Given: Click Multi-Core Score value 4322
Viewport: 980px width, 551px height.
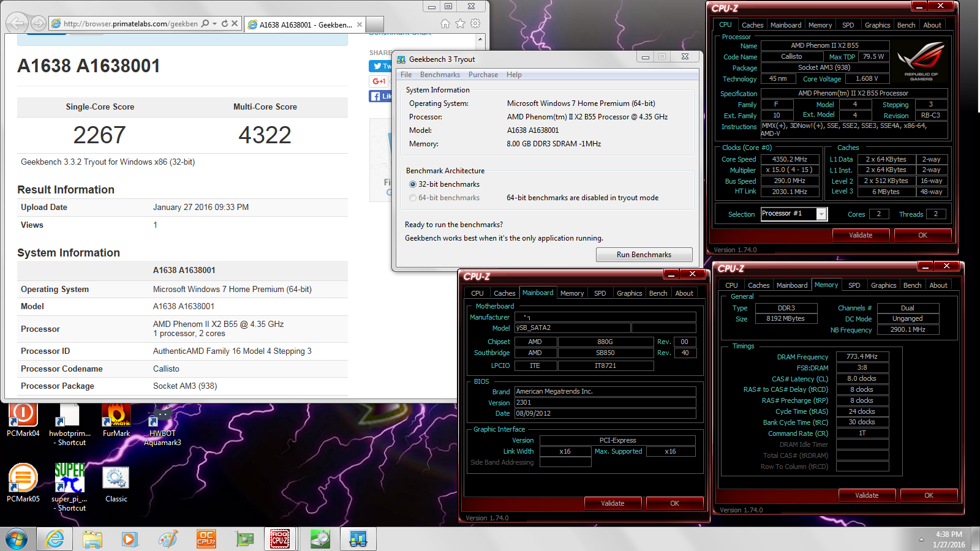Looking at the screenshot, I should 265,135.
